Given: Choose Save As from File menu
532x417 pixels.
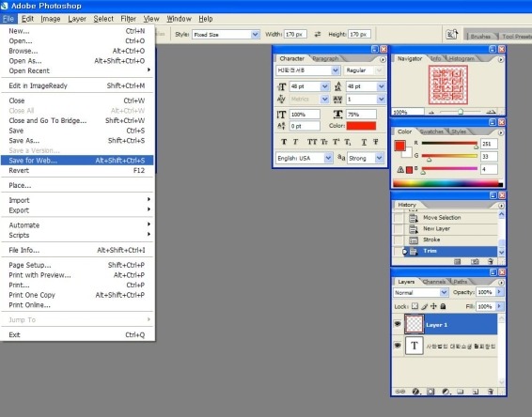Looking at the screenshot, I should click(77, 140).
